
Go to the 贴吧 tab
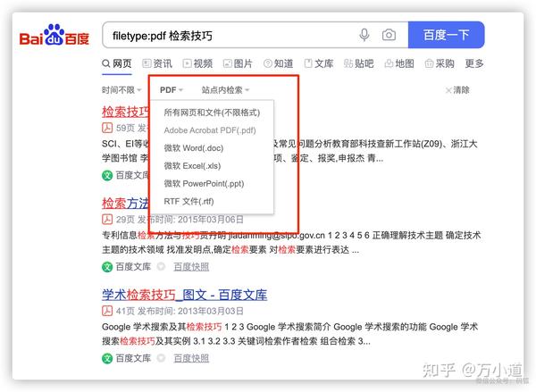[358, 63]
